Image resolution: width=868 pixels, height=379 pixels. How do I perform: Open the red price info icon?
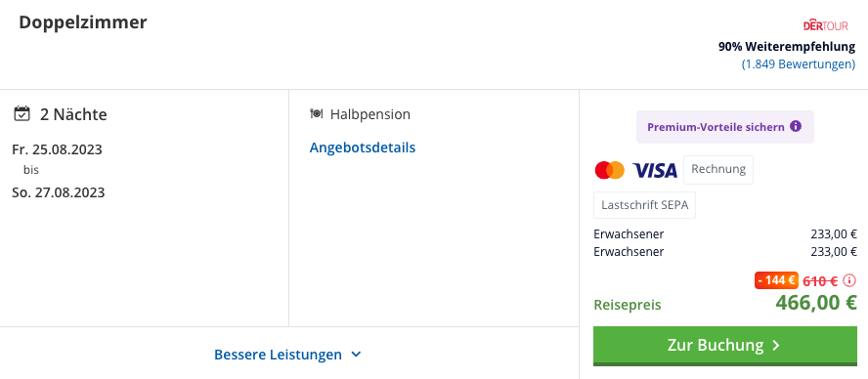coord(849,280)
